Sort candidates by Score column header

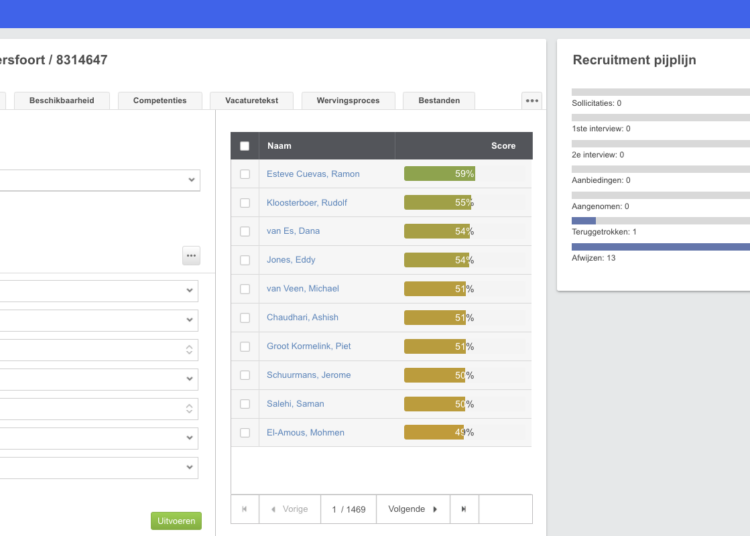503,146
